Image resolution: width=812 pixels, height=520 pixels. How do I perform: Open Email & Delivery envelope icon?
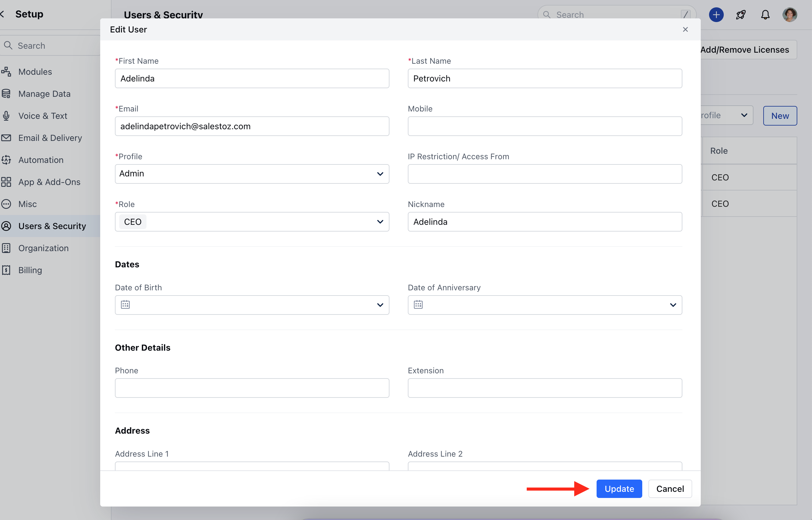click(x=7, y=138)
